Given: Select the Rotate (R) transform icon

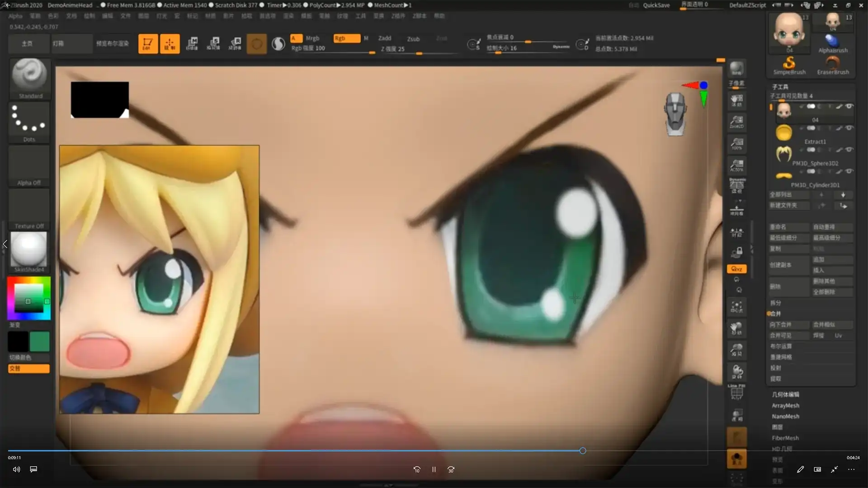Looking at the screenshot, I should click(x=235, y=44).
